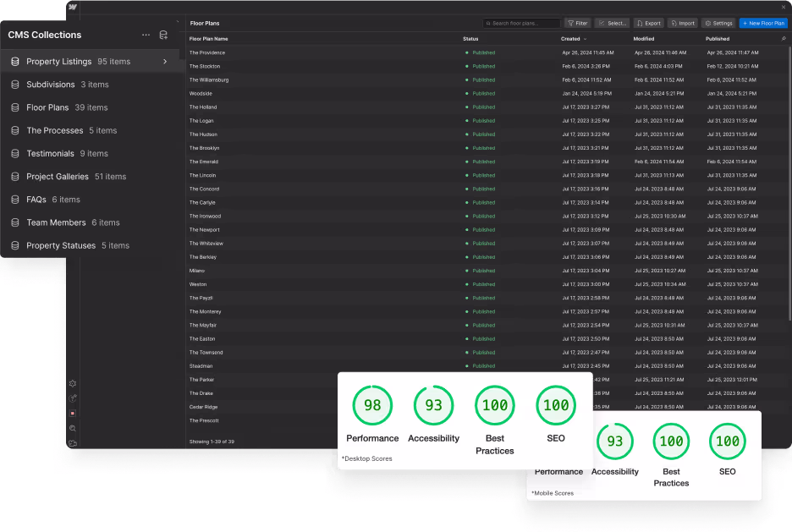Open the Import dialog
The height and width of the screenshot is (532, 792).
tap(682, 23)
